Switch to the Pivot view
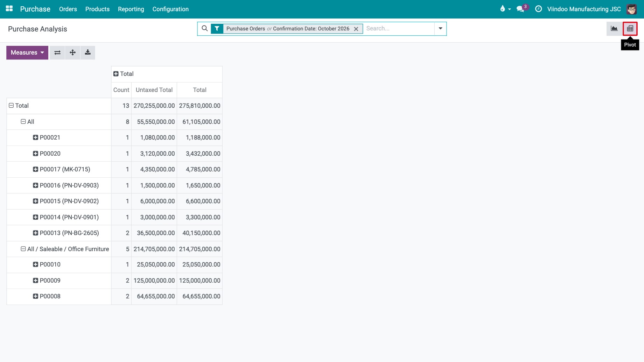Image resolution: width=644 pixels, height=362 pixels. coord(630,29)
